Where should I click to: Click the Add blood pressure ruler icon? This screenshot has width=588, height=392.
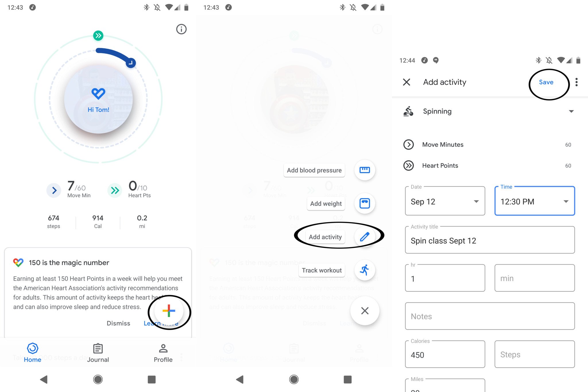tap(365, 170)
